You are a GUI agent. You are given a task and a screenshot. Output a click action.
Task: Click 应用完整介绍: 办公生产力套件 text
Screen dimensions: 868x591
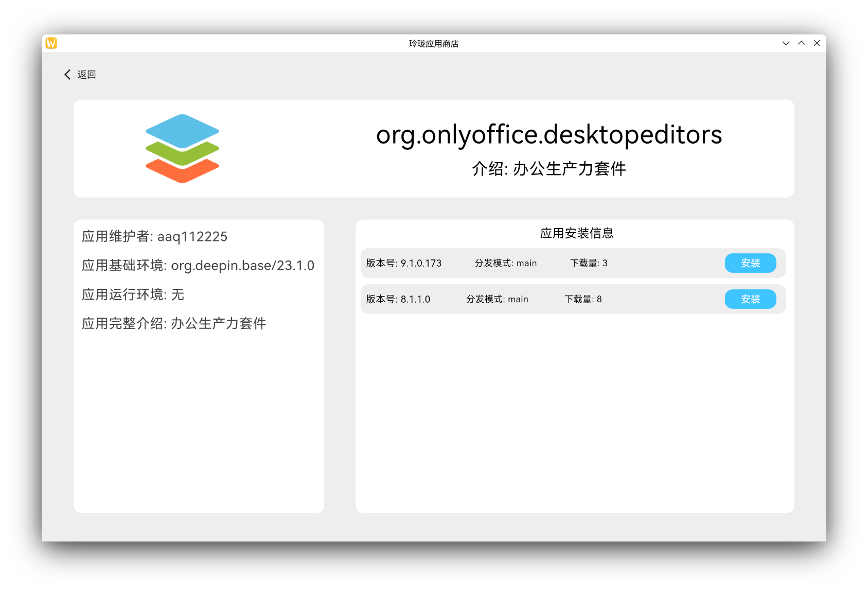pos(174,323)
